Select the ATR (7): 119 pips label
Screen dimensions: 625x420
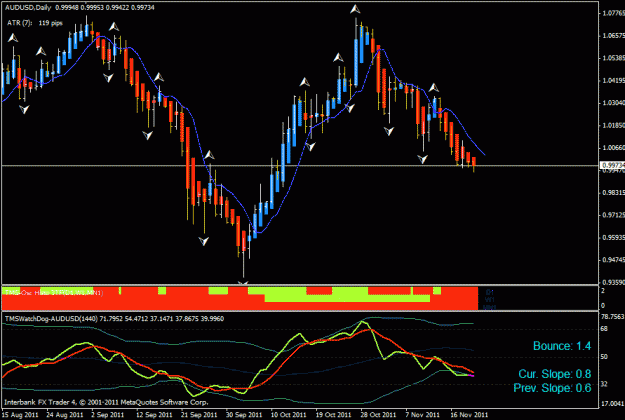(x=35, y=23)
